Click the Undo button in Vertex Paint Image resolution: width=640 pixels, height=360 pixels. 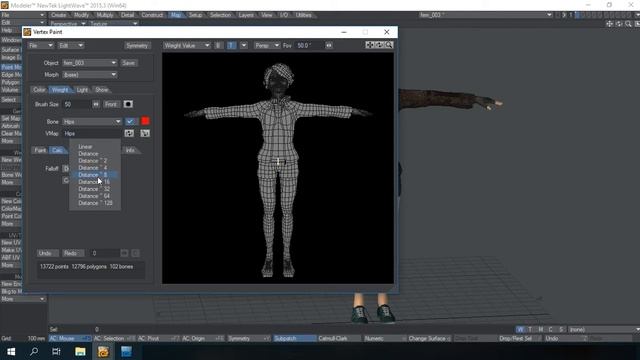(x=47, y=253)
